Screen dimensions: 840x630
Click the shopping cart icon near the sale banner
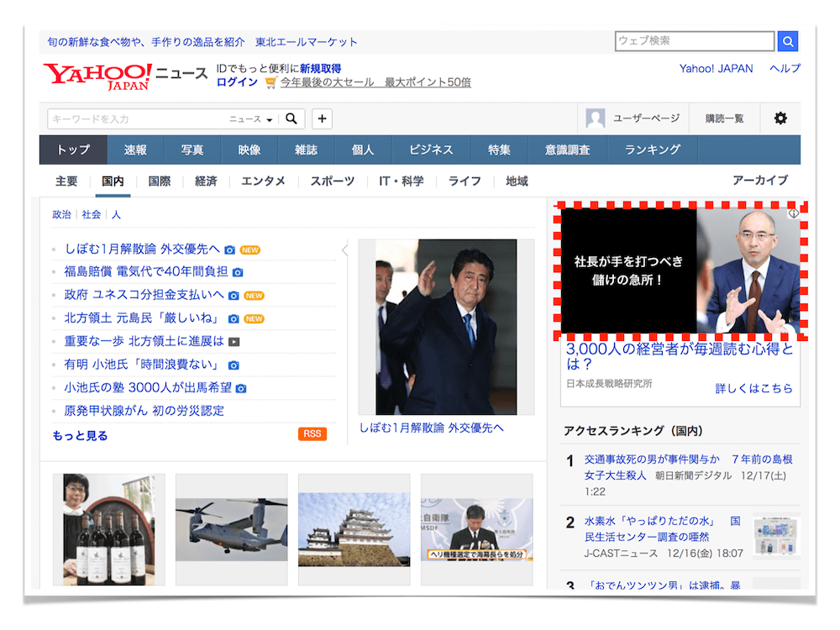(x=270, y=83)
